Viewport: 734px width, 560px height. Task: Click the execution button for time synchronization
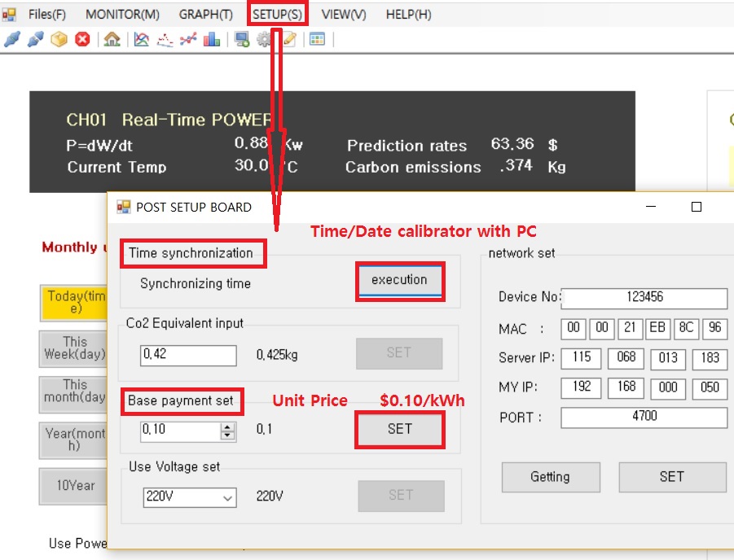tap(399, 280)
